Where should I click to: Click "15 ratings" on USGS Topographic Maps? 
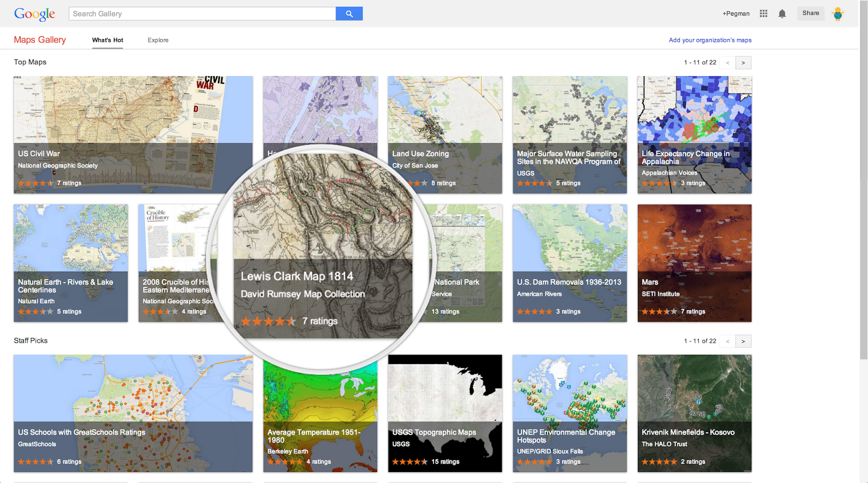click(x=445, y=462)
